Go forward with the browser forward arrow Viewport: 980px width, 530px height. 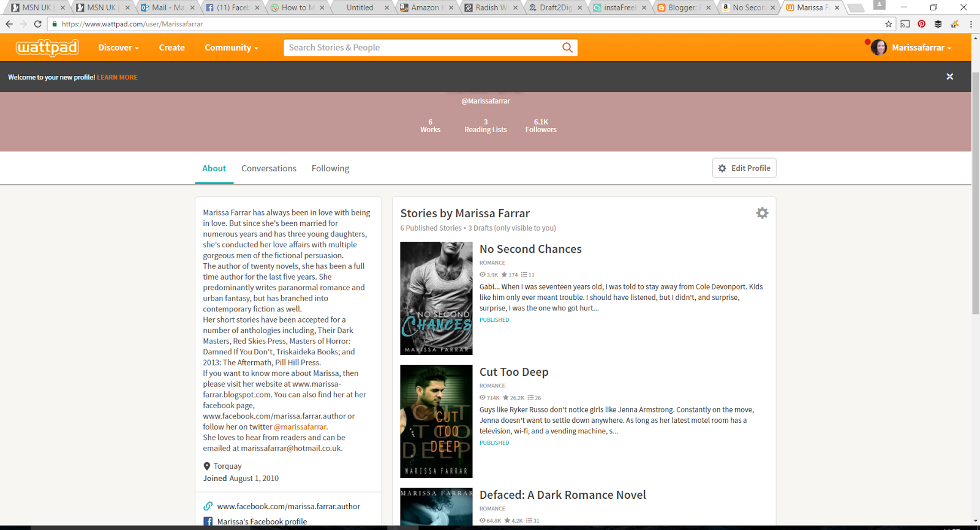point(23,24)
